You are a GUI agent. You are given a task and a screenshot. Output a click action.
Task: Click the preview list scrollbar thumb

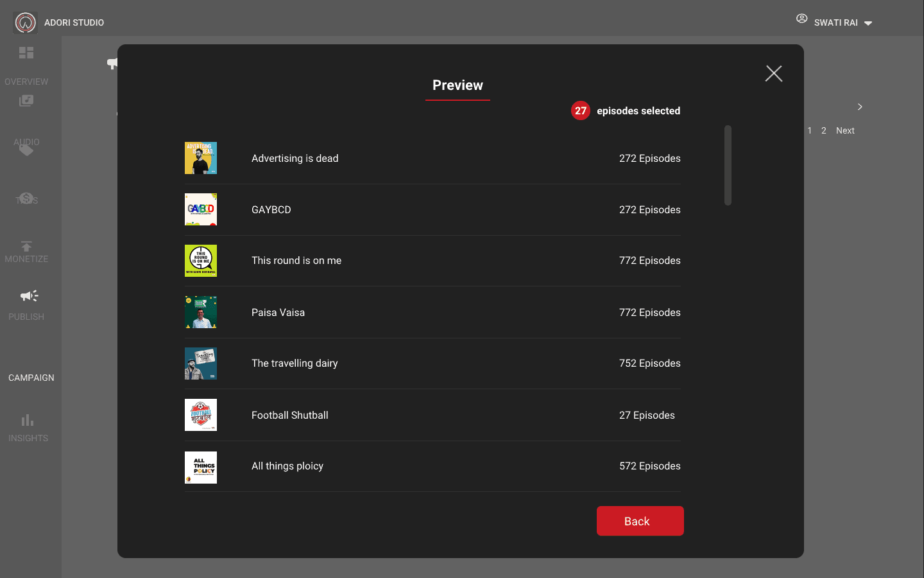pos(728,165)
